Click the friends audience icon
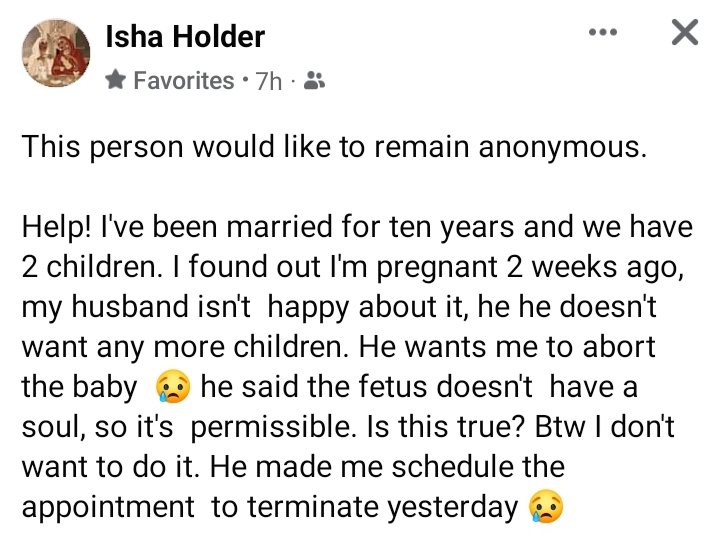720x544 pixels. pyautogui.click(x=313, y=81)
